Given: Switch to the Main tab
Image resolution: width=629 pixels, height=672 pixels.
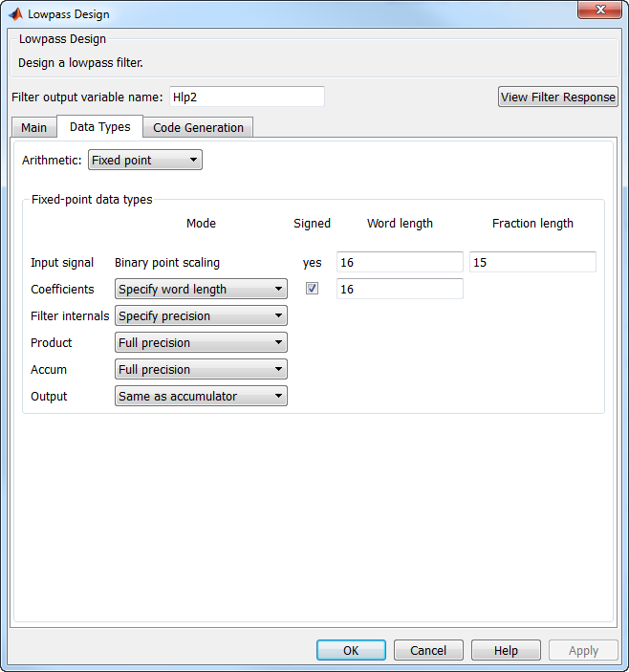Looking at the screenshot, I should pos(33,127).
